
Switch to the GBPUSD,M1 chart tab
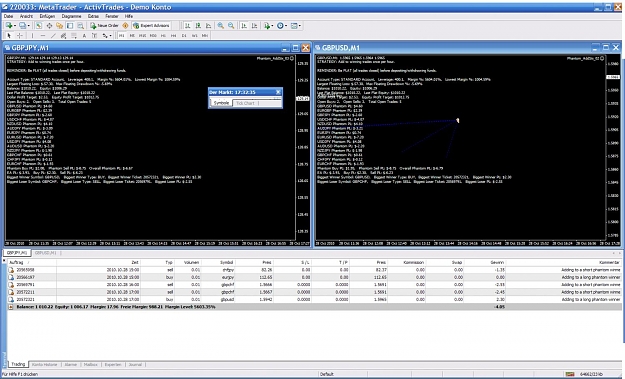45,253
